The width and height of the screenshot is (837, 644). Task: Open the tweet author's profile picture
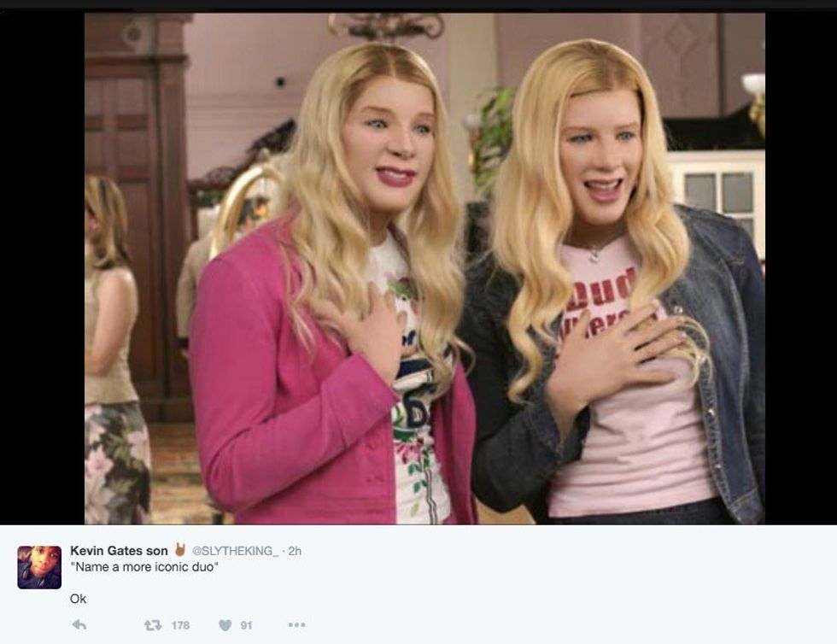(x=39, y=567)
